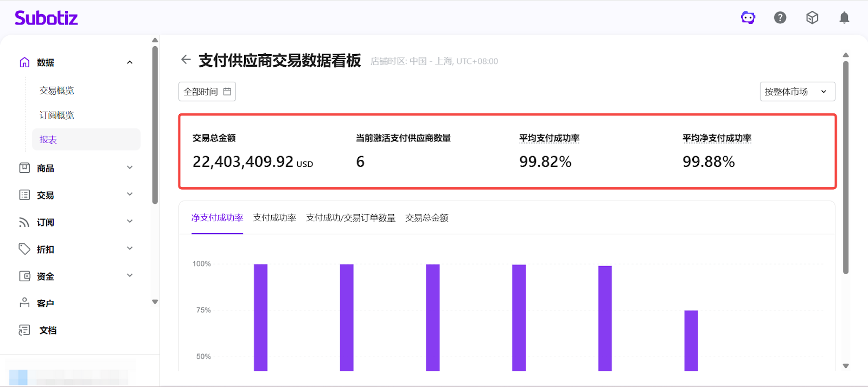The width and height of the screenshot is (868, 387).
Task: Click the back arrow beside dashboard title
Action: [x=186, y=60]
